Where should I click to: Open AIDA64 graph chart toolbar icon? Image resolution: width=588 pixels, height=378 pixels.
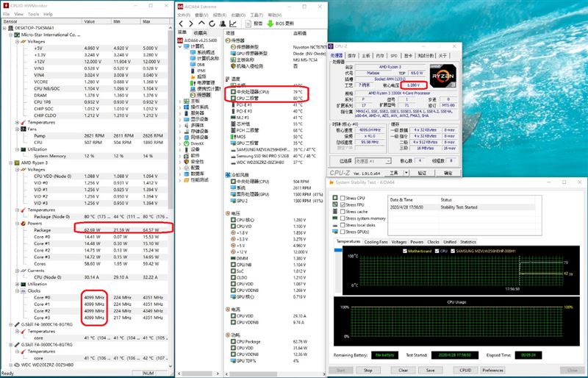233,24
